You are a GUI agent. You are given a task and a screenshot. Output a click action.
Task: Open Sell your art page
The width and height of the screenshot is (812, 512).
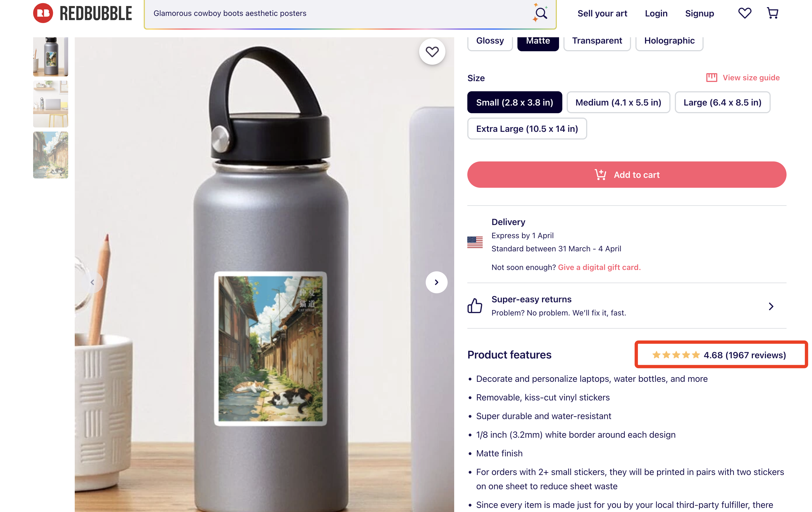(x=602, y=13)
